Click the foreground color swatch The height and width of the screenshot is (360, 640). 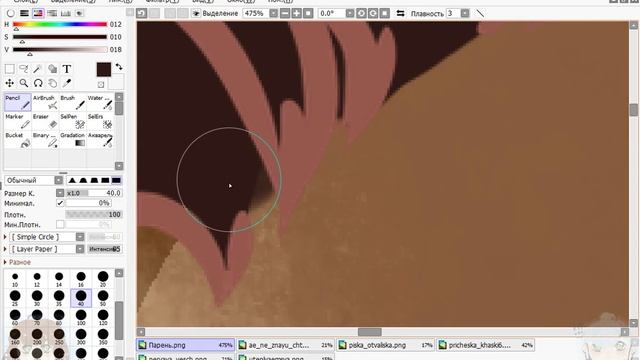coord(104,70)
